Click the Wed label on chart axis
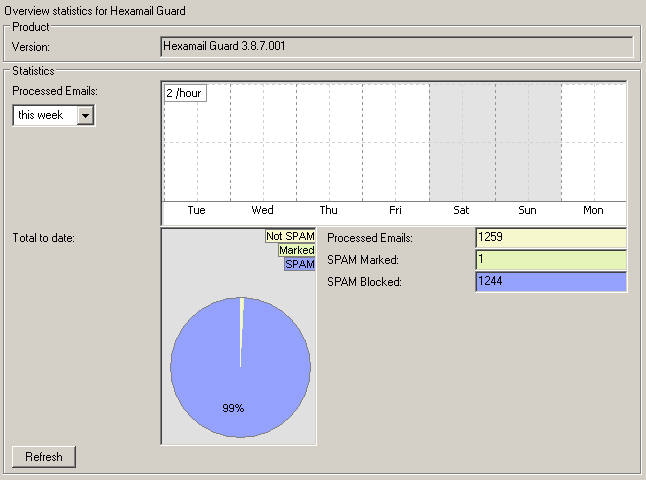 (262, 211)
